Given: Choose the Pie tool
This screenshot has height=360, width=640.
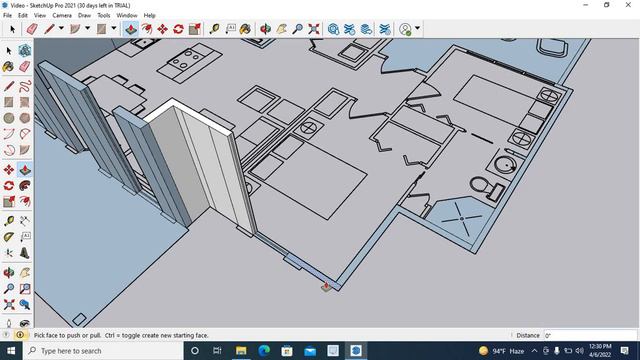Looking at the screenshot, I should click(x=24, y=150).
